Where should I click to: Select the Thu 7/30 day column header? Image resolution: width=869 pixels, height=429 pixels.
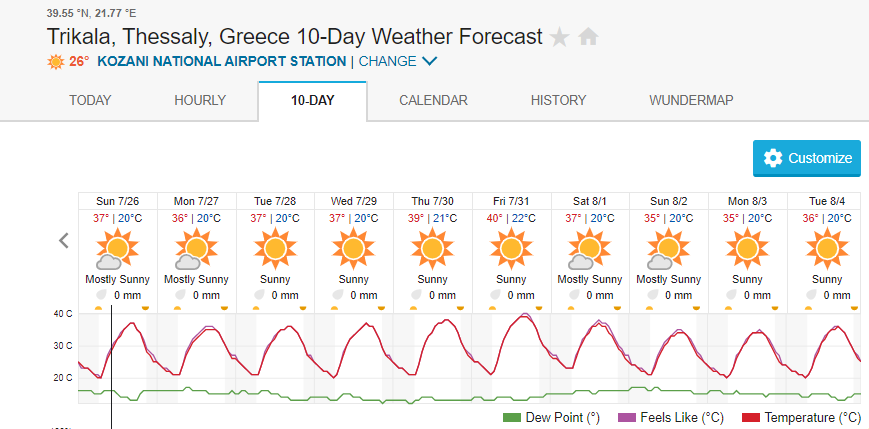[x=432, y=201]
